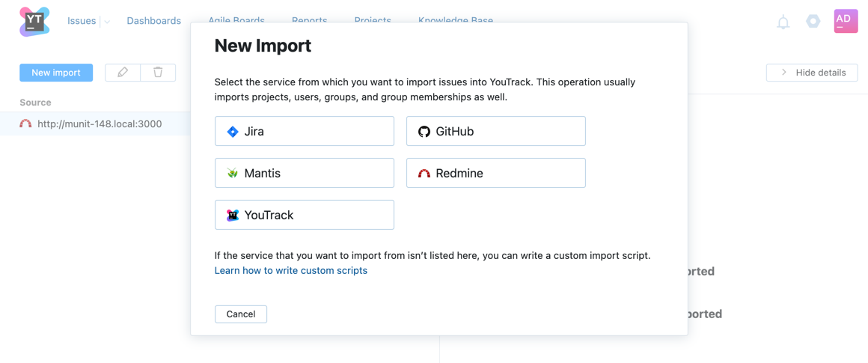Edit the selected import with pencil icon
The width and height of the screenshot is (868, 363).
[123, 73]
